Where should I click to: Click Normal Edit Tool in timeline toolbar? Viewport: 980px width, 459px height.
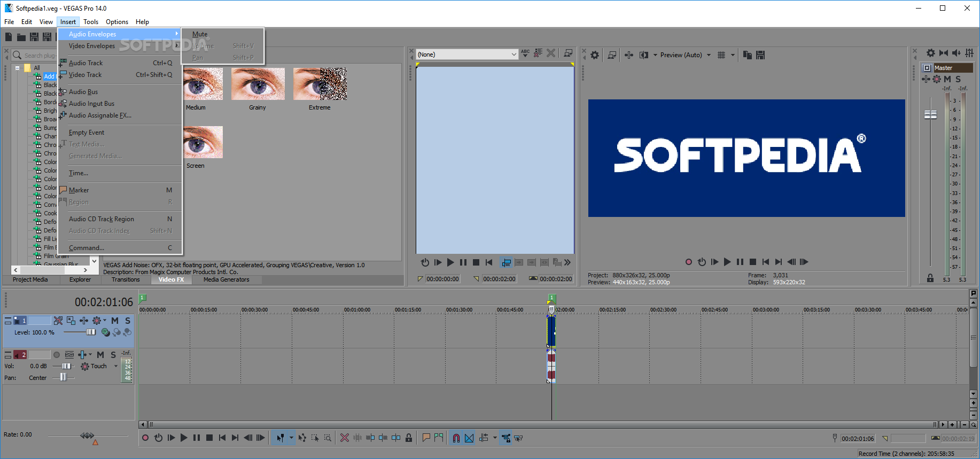pyautogui.click(x=280, y=438)
